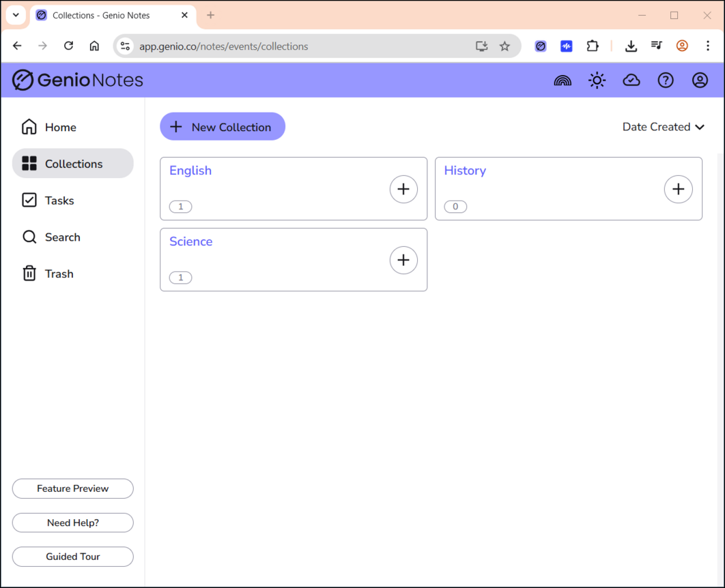This screenshot has width=725, height=588.
Task: Open the browser tab search dropdown arrow
Action: [x=16, y=15]
